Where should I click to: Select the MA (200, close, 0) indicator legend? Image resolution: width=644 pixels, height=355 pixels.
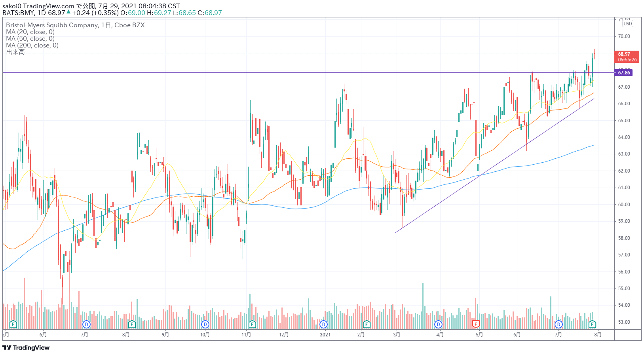pyautogui.click(x=32, y=45)
